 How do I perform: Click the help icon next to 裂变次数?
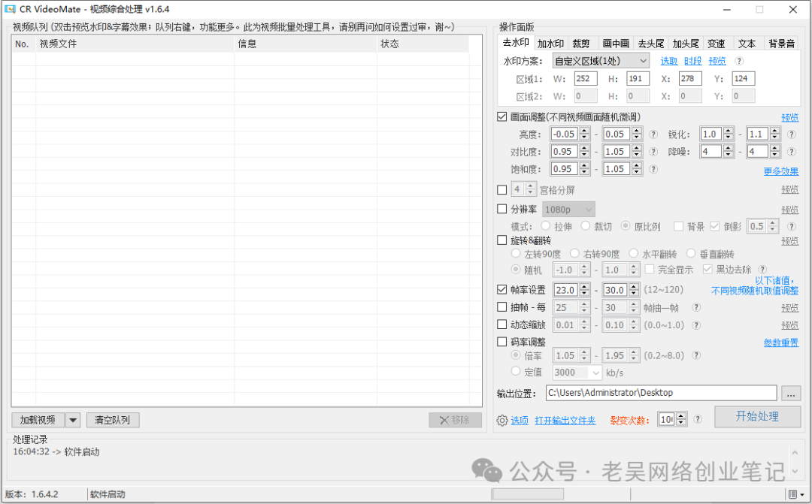(x=698, y=419)
